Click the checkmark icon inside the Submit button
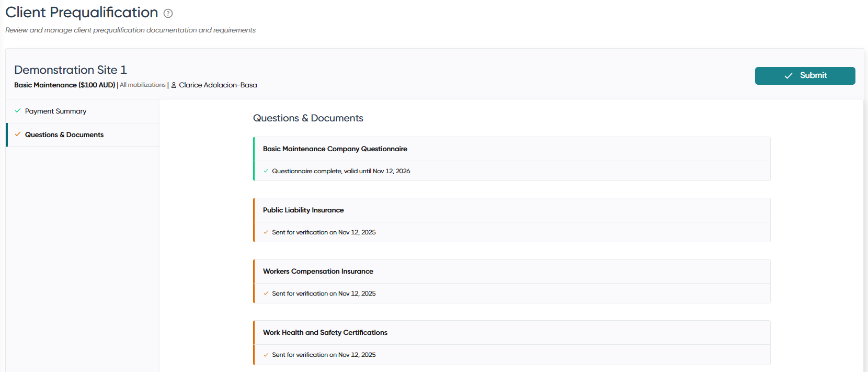This screenshot has width=868, height=372. click(788, 76)
